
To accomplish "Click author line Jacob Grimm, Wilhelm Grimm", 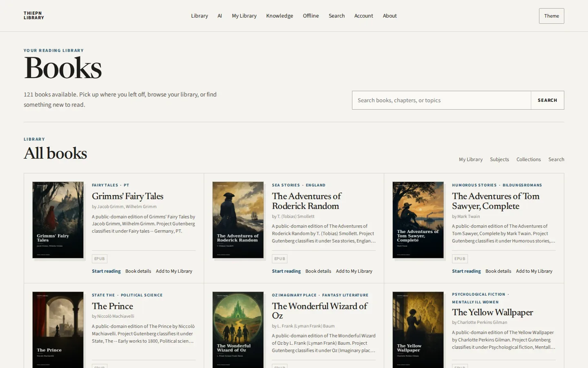I will coord(124,206).
